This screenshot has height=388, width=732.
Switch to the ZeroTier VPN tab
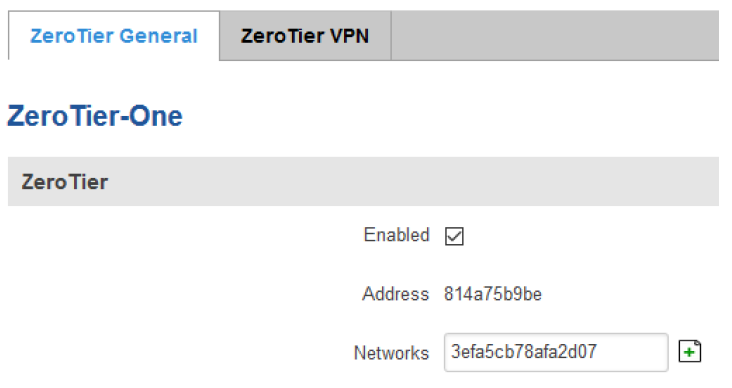305,36
